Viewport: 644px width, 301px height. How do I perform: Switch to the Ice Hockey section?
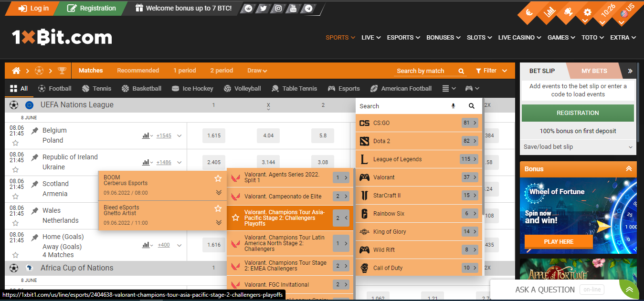click(192, 88)
